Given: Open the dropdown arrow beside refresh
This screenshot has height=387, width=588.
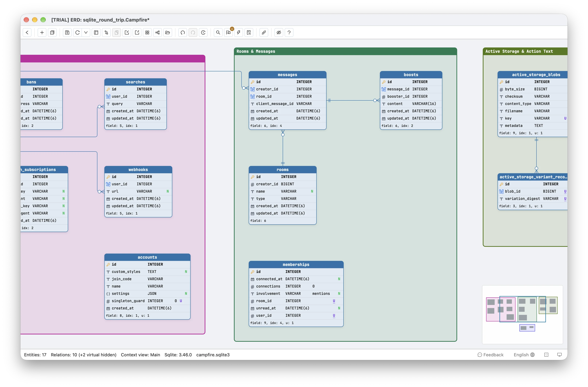Looking at the screenshot, I should click(x=86, y=32).
